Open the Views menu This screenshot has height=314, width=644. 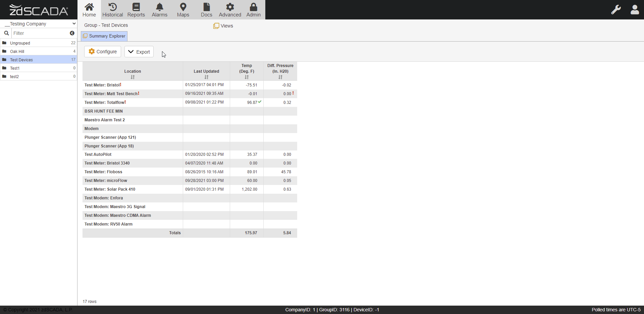[x=223, y=25]
